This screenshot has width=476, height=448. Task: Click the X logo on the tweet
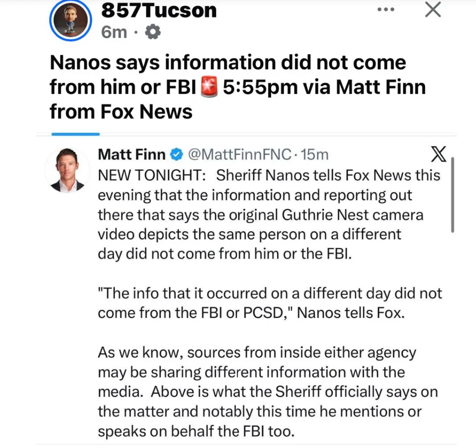[439, 155]
